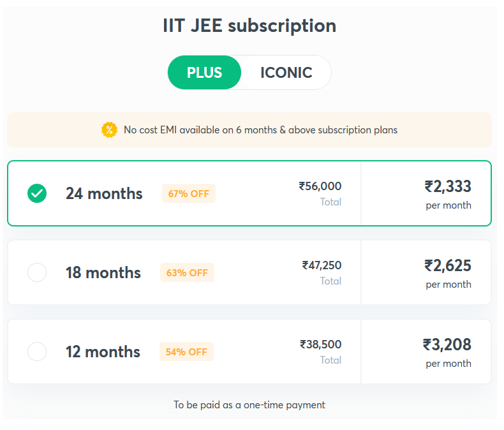Click the ₹38,500 total amount
Viewport: 504px width, 430px height.
coord(320,345)
